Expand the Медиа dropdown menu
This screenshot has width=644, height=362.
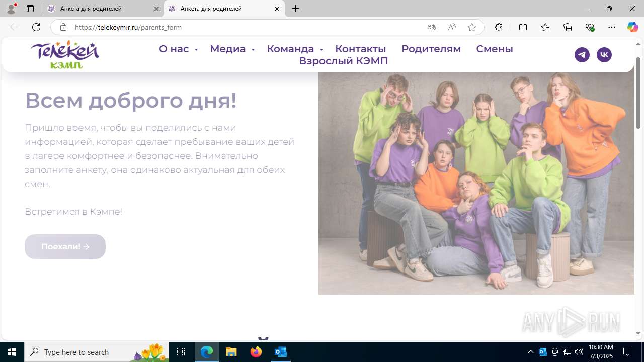(232, 49)
